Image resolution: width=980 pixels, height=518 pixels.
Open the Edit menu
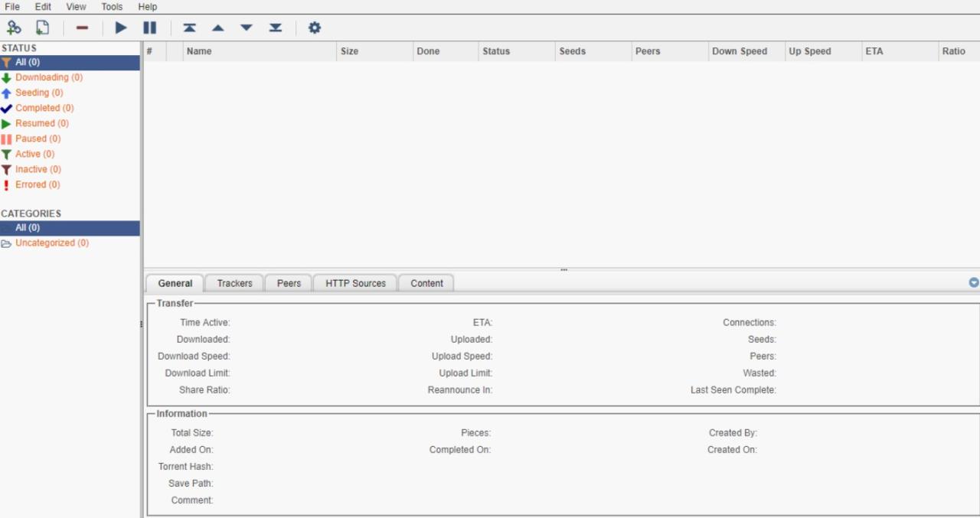click(x=43, y=6)
